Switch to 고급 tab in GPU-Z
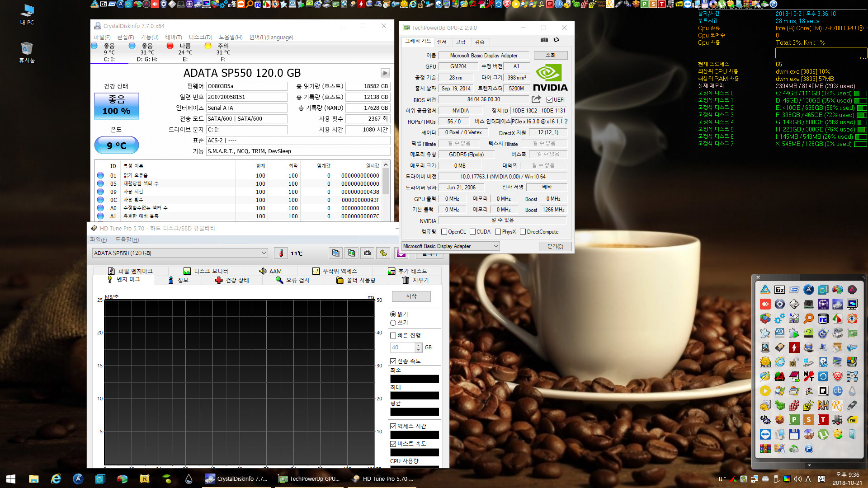This screenshot has width=868, height=488. tap(461, 42)
